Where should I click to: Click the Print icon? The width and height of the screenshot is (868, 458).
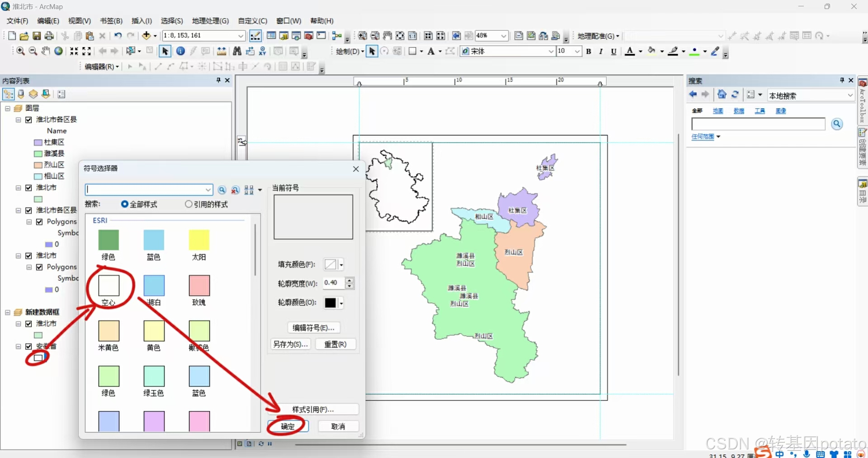(49, 36)
